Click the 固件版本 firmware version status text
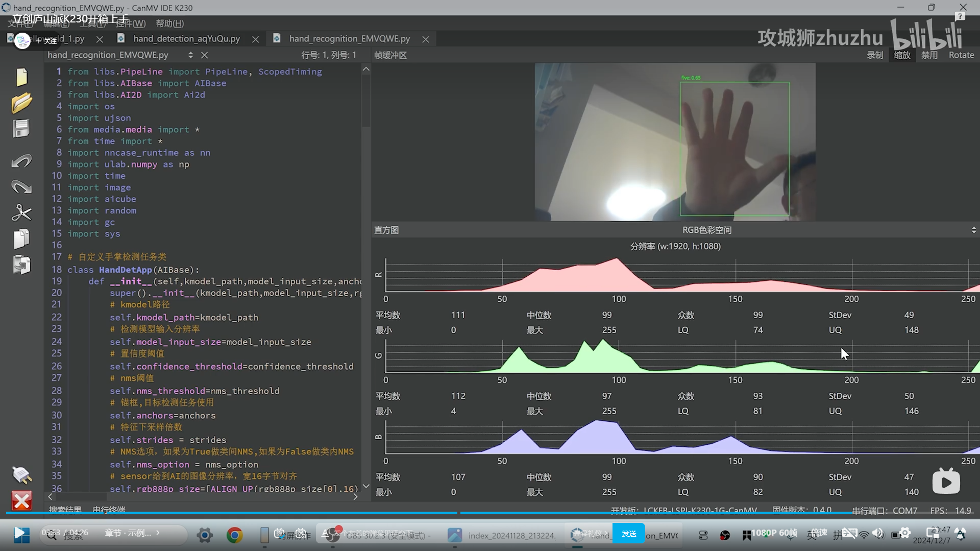 click(801, 510)
